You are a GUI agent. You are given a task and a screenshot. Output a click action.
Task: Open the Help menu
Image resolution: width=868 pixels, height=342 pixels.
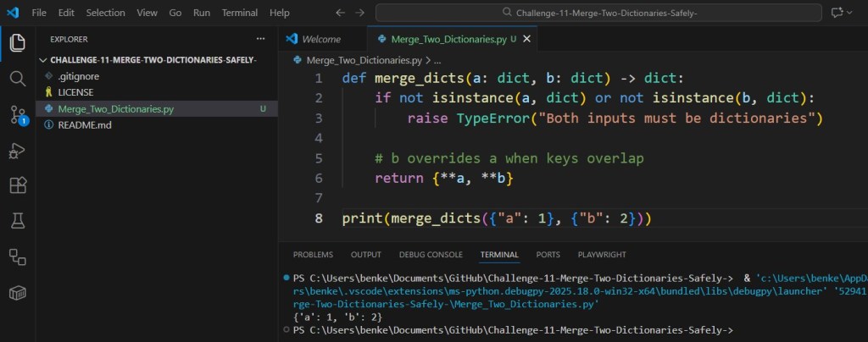(280, 13)
